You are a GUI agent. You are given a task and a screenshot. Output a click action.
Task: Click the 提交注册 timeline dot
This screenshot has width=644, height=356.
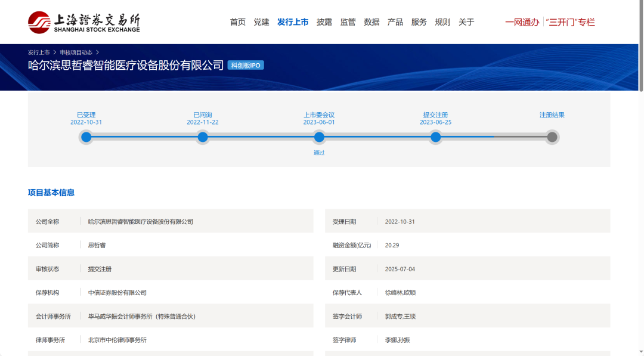point(436,137)
